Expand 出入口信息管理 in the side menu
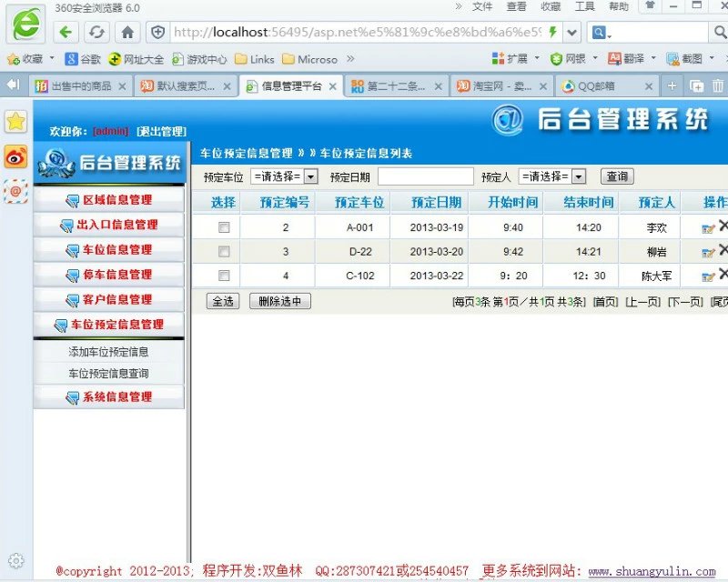This screenshot has height=582, width=728. (x=109, y=226)
